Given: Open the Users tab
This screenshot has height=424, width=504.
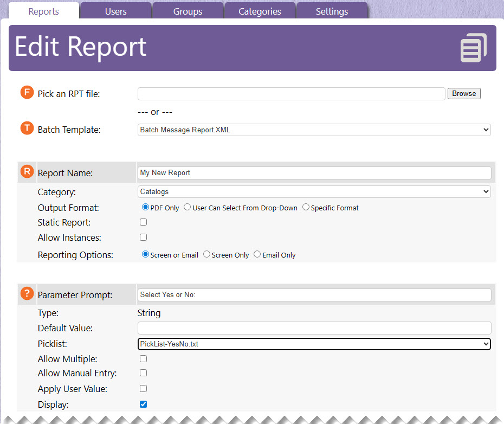Looking at the screenshot, I should 116,11.
